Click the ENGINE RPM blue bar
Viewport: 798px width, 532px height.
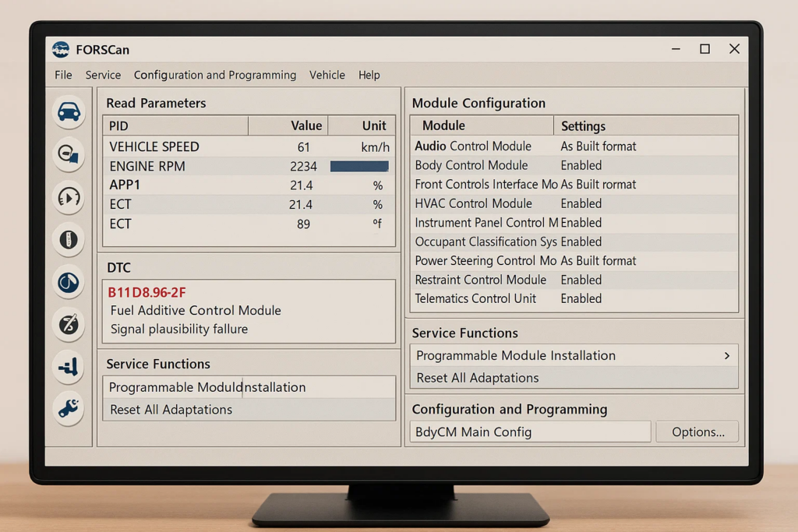tap(359, 167)
